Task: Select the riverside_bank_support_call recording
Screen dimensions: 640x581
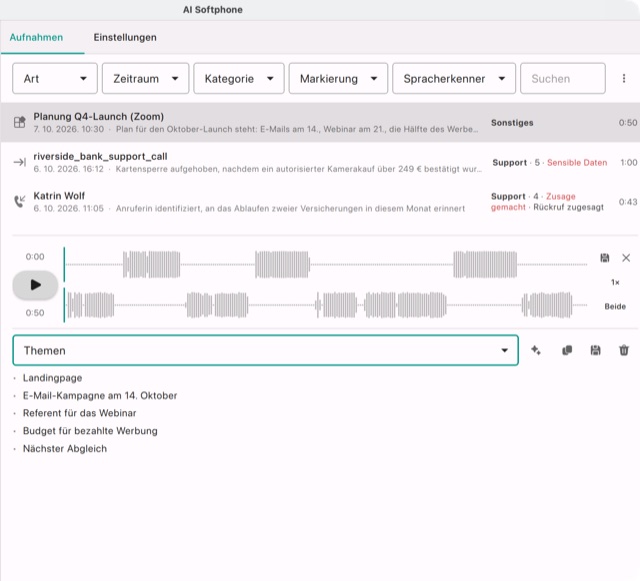Action: (320, 163)
